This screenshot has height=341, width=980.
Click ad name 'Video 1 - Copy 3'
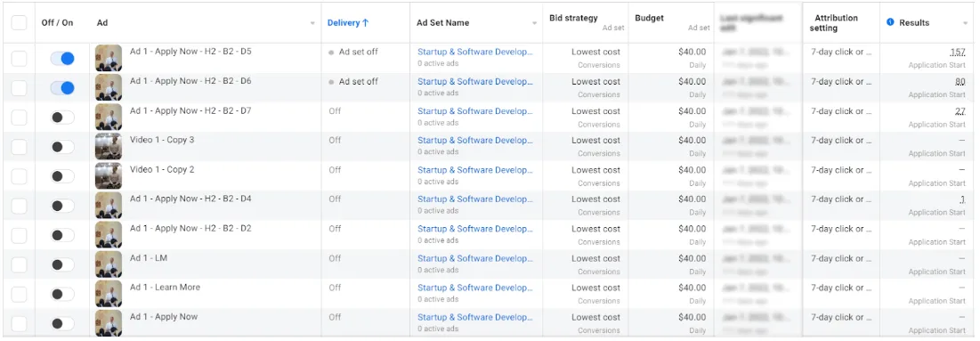coord(162,140)
